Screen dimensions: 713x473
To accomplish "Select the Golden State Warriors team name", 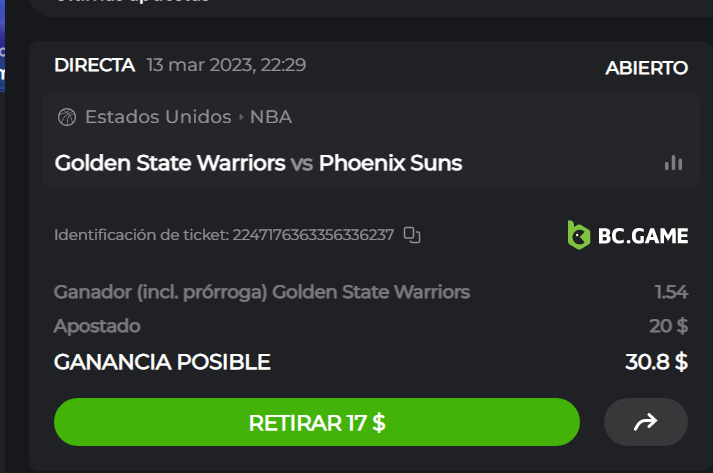I will pyautogui.click(x=170, y=163).
